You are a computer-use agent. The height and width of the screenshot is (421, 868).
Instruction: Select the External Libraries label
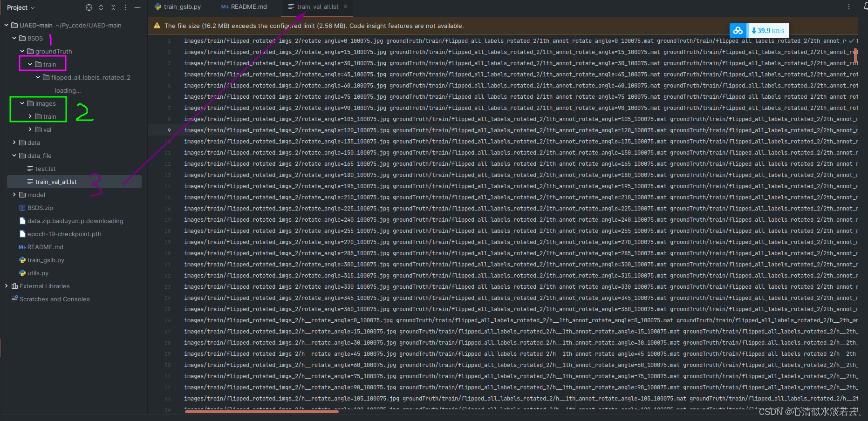[x=45, y=286]
